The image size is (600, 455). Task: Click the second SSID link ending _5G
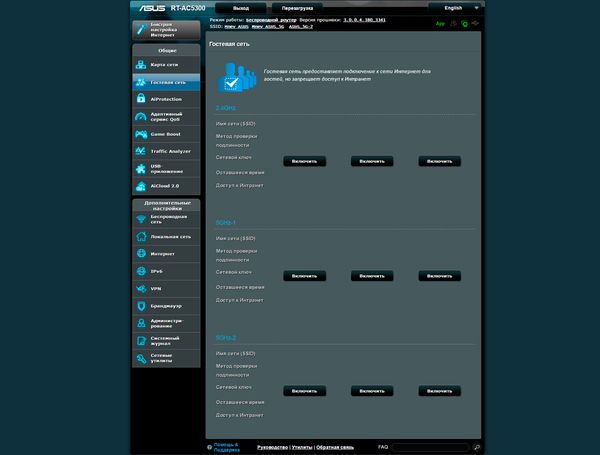tap(268, 27)
